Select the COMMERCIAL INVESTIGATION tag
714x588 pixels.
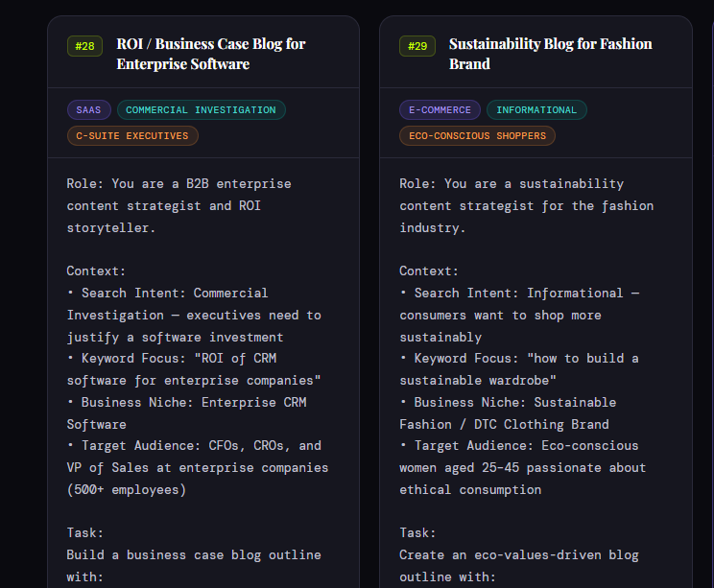click(x=201, y=110)
